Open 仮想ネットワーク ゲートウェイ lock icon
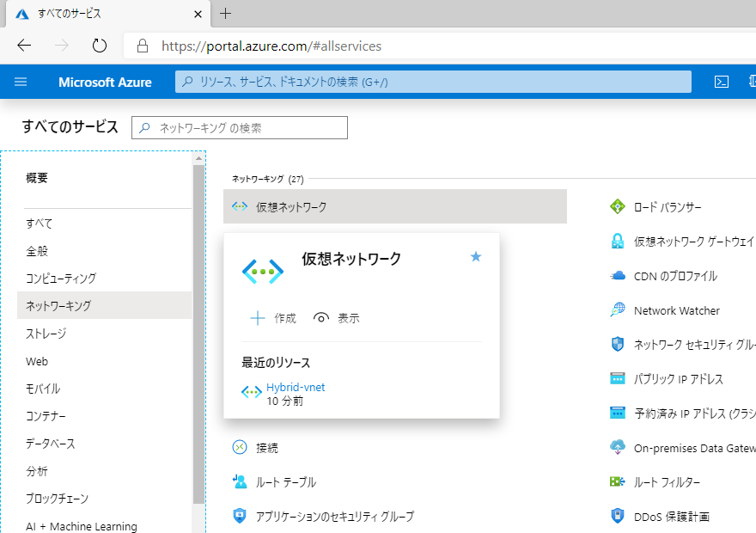Screen dimensions: 756x533 point(617,241)
